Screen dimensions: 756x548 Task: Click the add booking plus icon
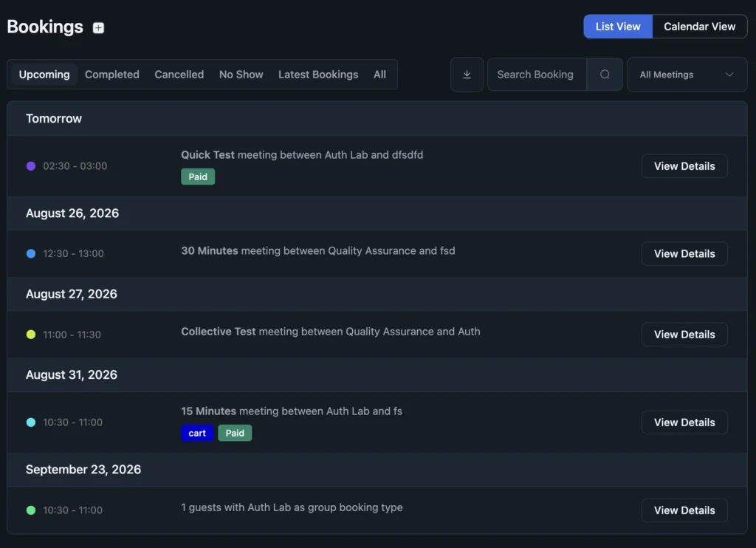(x=98, y=27)
